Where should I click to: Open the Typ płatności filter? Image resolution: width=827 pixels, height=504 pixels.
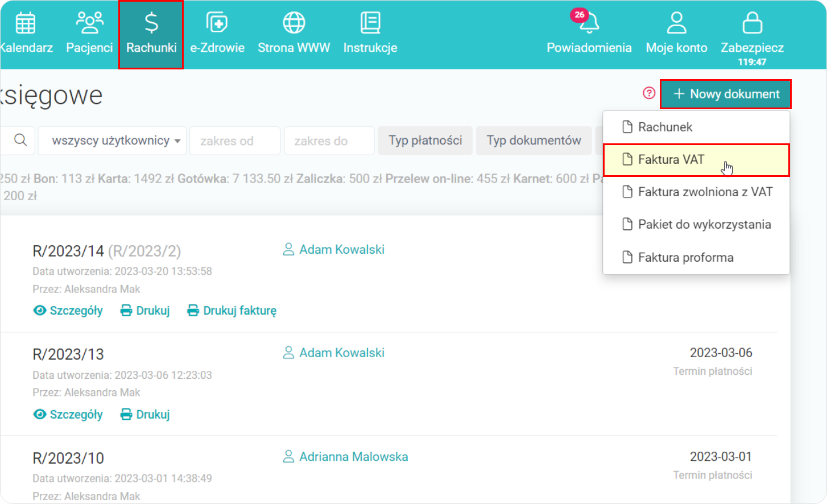pos(425,141)
